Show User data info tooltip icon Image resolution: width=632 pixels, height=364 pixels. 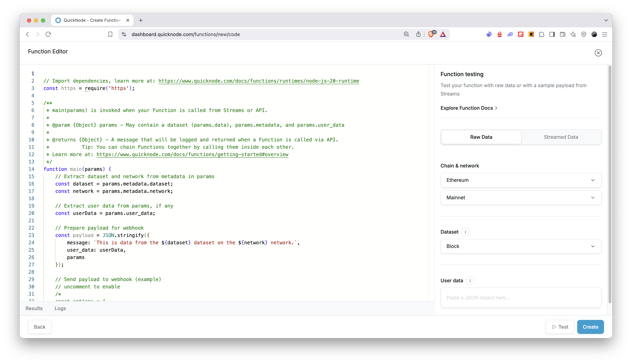tap(470, 281)
